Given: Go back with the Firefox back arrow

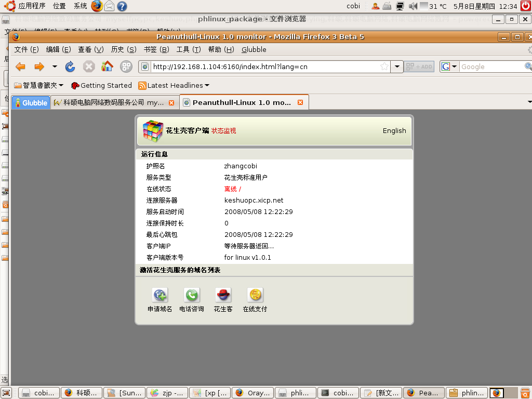Looking at the screenshot, I should (x=21, y=66).
